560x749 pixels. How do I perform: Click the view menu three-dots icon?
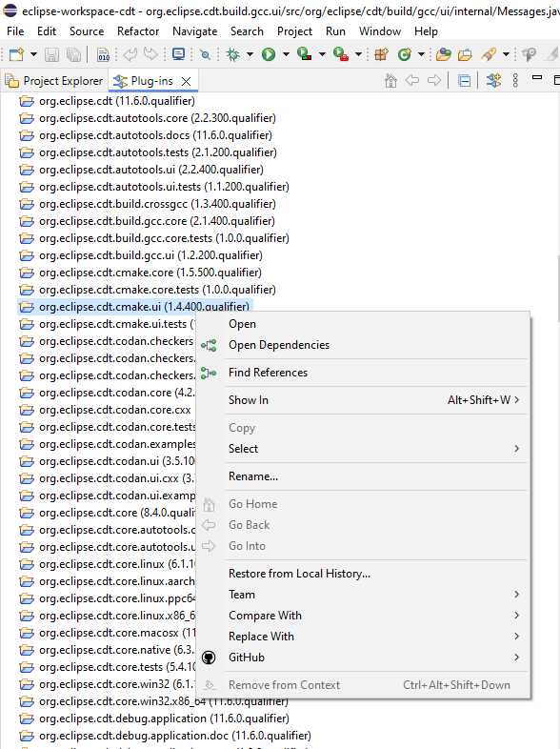click(515, 80)
